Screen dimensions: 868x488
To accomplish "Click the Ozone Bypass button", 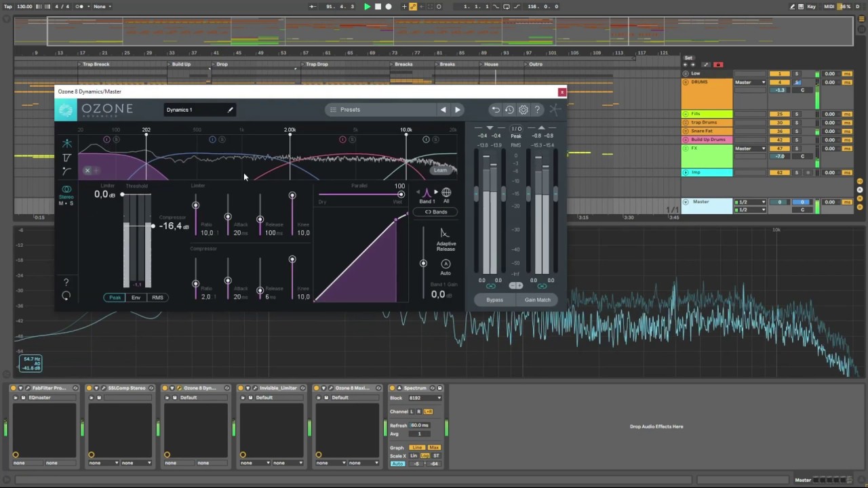I will click(494, 300).
